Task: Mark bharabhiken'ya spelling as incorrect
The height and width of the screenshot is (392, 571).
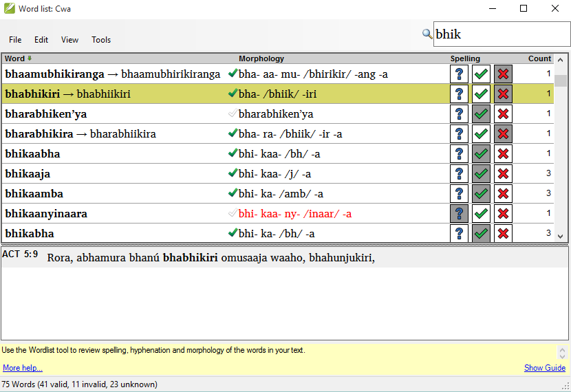Action: tap(503, 113)
